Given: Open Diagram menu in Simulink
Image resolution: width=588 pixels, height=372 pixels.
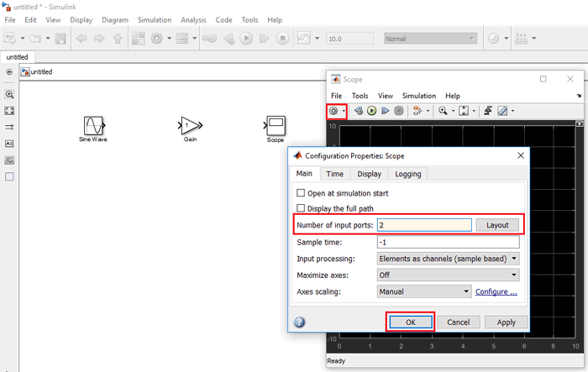Looking at the screenshot, I should point(115,20).
